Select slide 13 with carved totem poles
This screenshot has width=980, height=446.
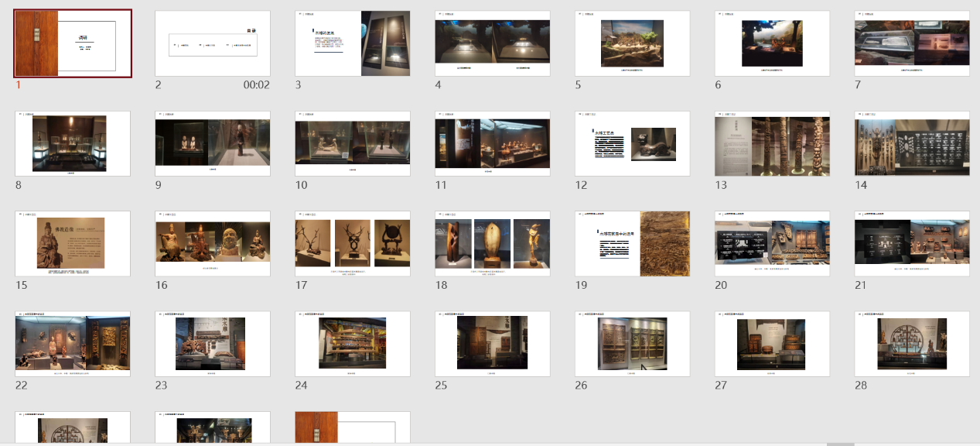click(x=772, y=143)
